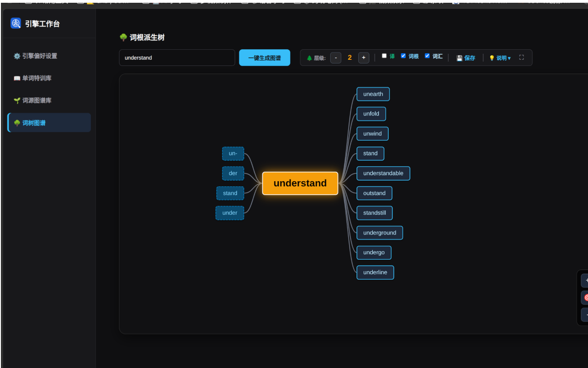588x368 pixels.
Task: Click the 一键生成图谱 generate button
Action: pos(265,57)
